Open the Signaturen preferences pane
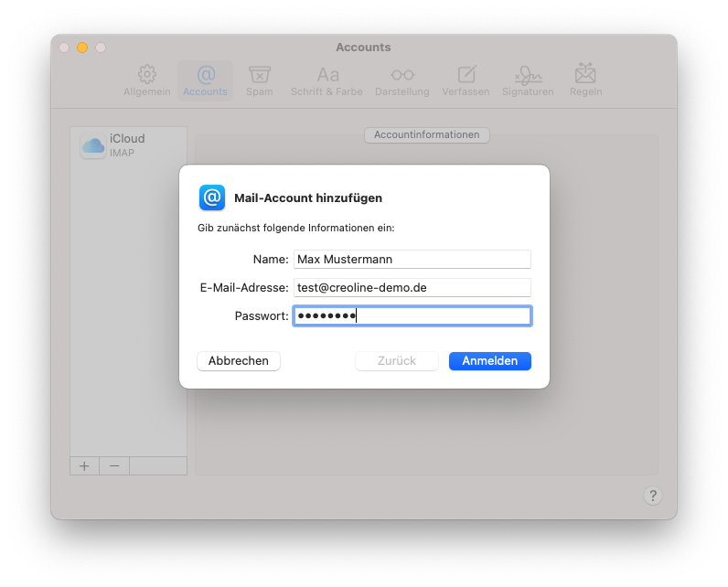Viewport: 728px width, 587px height. (528, 80)
